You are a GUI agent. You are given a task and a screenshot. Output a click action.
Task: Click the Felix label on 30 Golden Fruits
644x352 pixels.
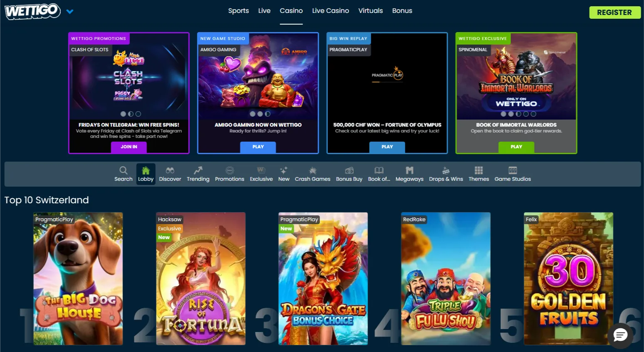tap(531, 219)
